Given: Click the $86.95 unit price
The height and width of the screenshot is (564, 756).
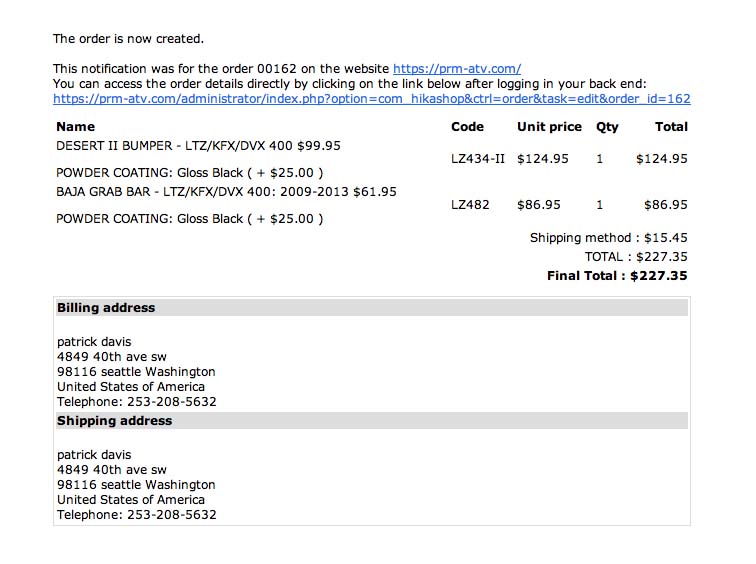Looking at the screenshot, I should 538,205.
